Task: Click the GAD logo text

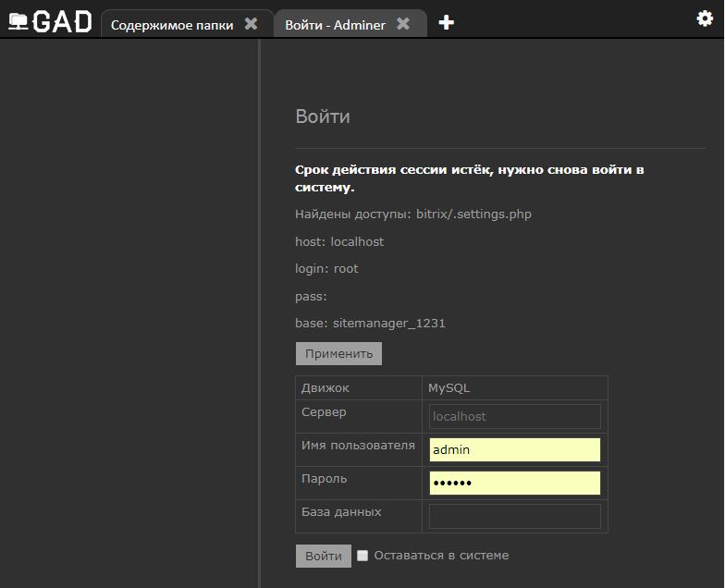Action: 63,22
